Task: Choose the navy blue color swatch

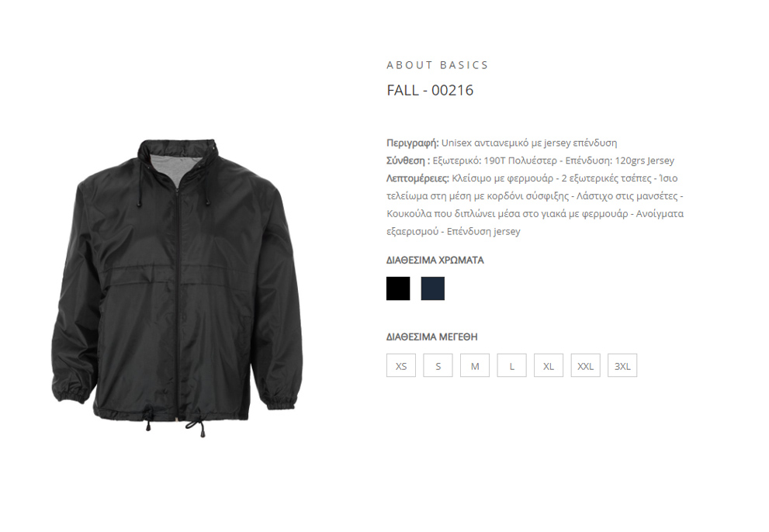Action: pos(432,288)
